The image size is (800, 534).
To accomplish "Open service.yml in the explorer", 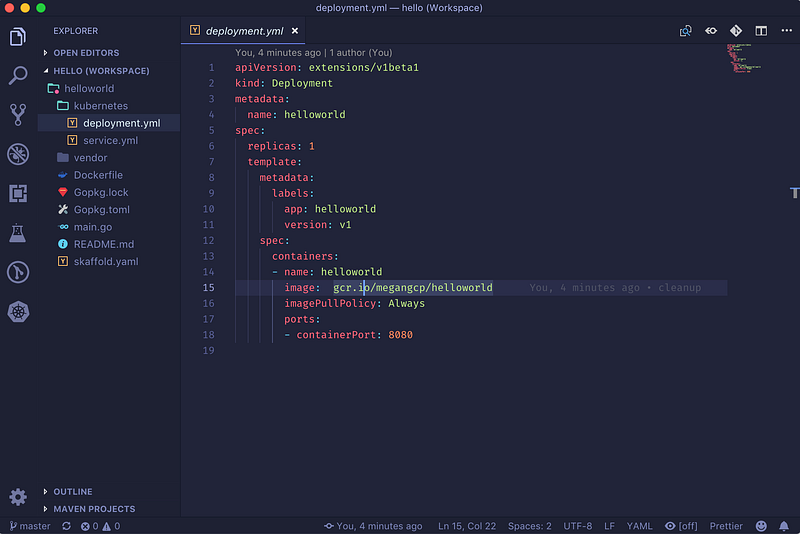I will pos(110,141).
